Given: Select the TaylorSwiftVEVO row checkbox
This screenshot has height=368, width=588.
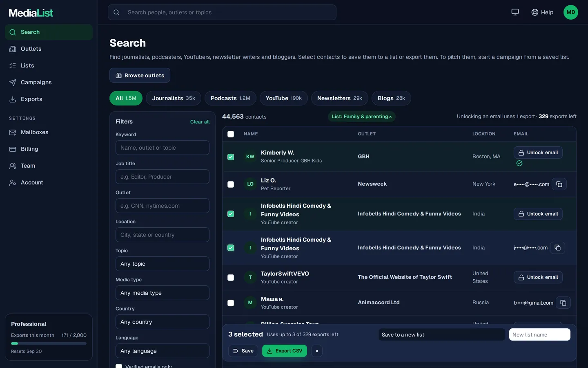Looking at the screenshot, I should point(231,278).
